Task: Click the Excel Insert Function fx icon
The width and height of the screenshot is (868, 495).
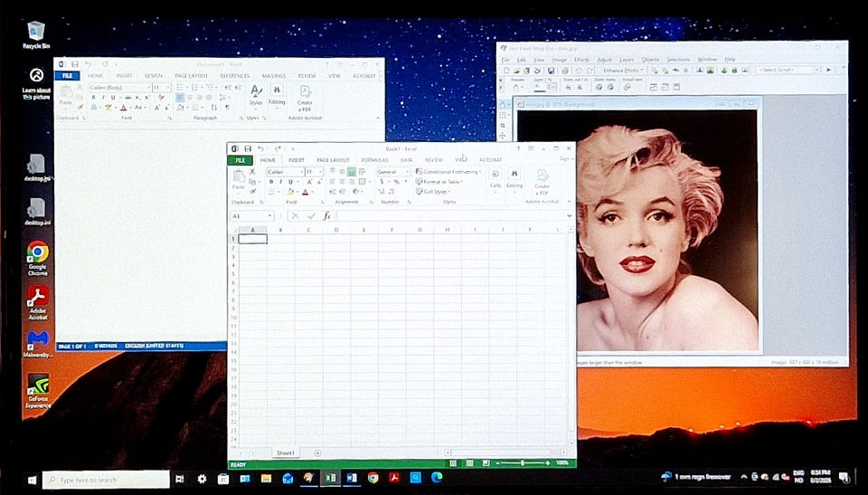Action: coord(326,216)
